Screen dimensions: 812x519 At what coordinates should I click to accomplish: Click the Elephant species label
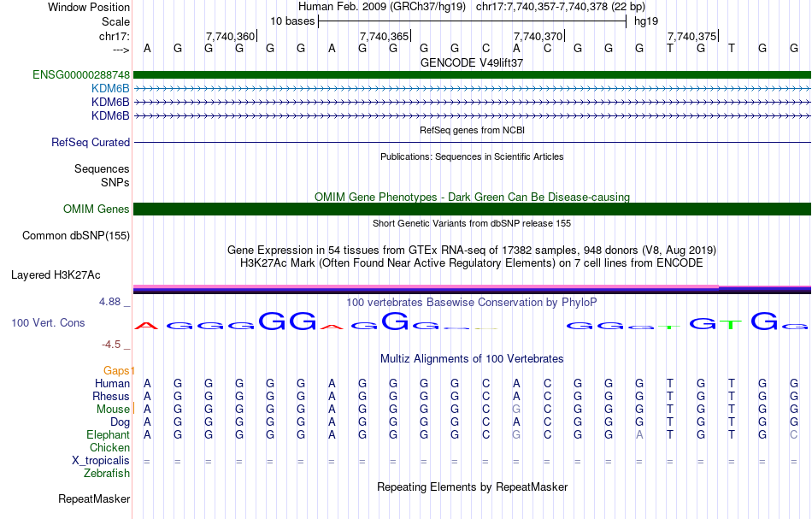(x=108, y=434)
